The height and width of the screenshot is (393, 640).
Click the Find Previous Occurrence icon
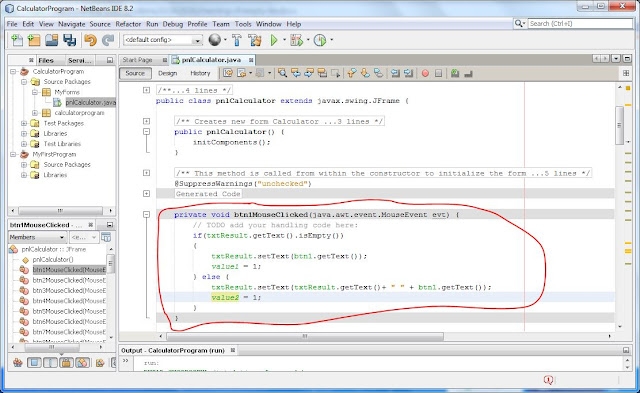[x=296, y=73]
